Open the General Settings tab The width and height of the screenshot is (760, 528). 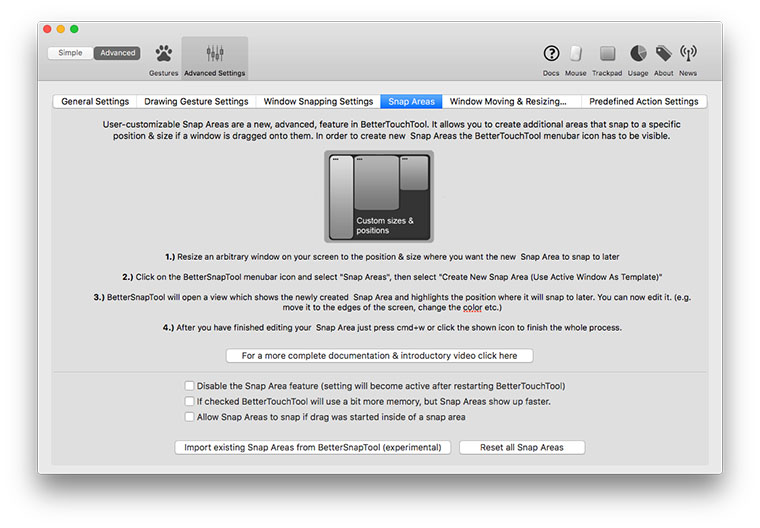(95, 101)
